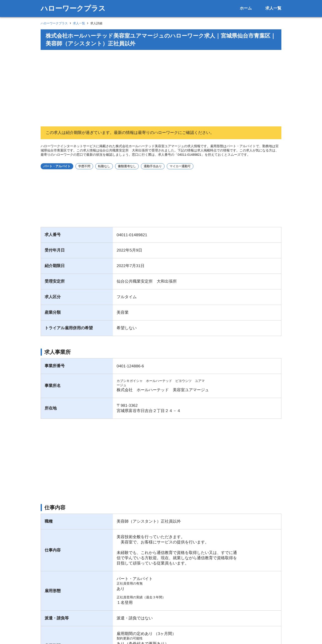
Task: Click the 希望しない value
Action: tap(127, 328)
